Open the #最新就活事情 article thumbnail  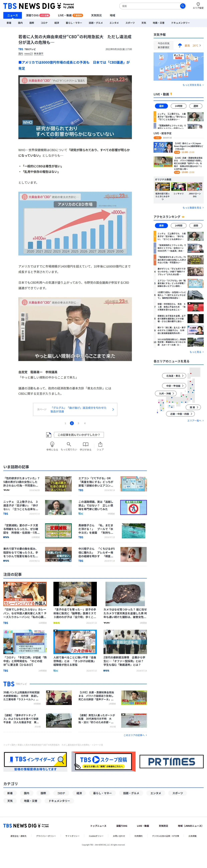click(x=125, y=642)
